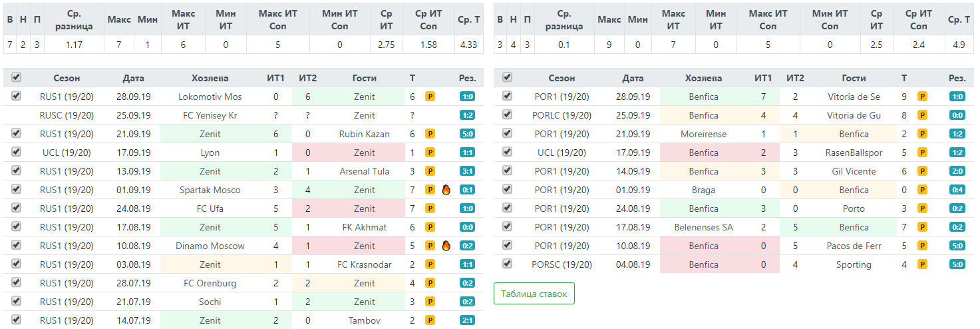This screenshot has height=329, width=980.
Task: Click the 1:2 score badge in the FC Yenisey Kr row
Action: point(467,115)
